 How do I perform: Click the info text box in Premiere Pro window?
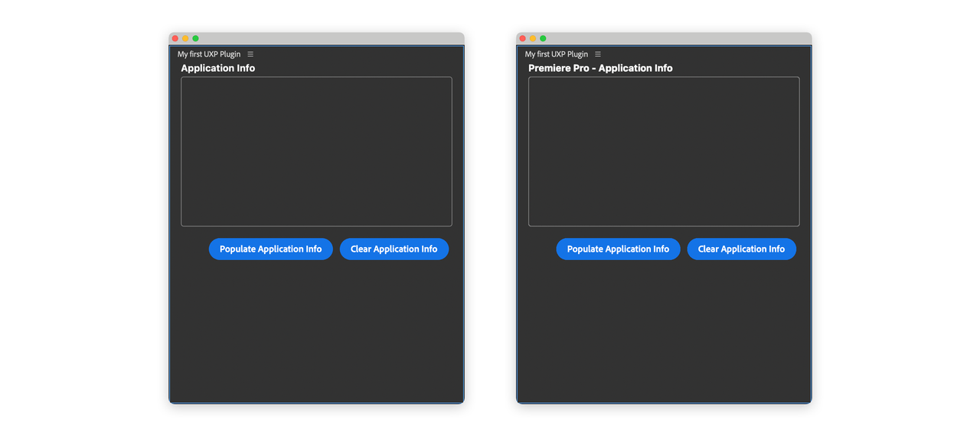point(664,151)
